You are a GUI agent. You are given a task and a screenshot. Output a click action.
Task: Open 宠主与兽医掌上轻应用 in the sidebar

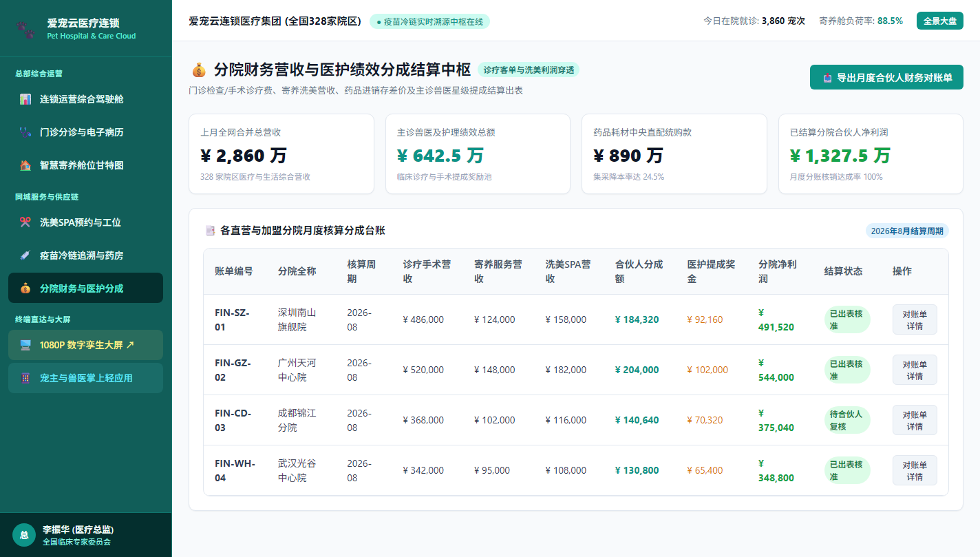point(85,378)
